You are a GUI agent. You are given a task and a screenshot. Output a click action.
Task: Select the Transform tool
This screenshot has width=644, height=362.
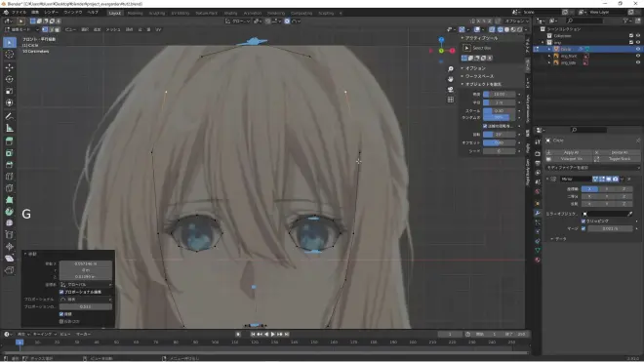(x=10, y=102)
